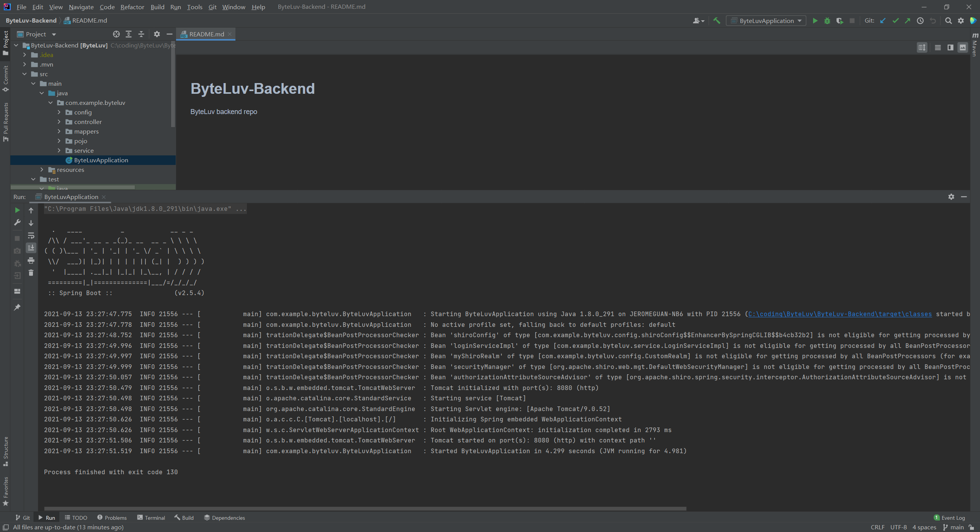This screenshot has height=532, width=980.
Task: Expand the .idea folder
Action: tap(25, 55)
